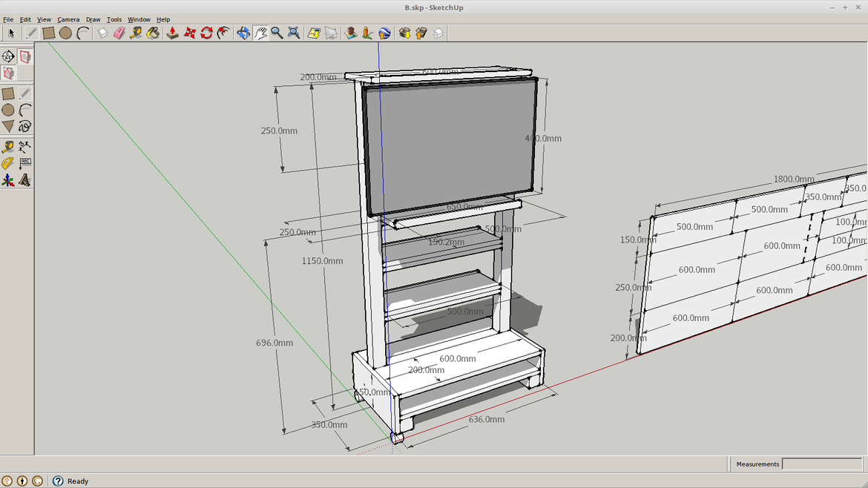Choose the Protractor tool in the side panel
This screenshot has height=488, width=868.
pos(8,163)
